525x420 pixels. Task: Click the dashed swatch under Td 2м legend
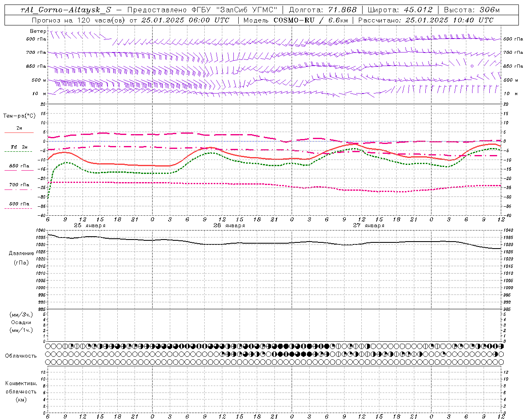19,151
